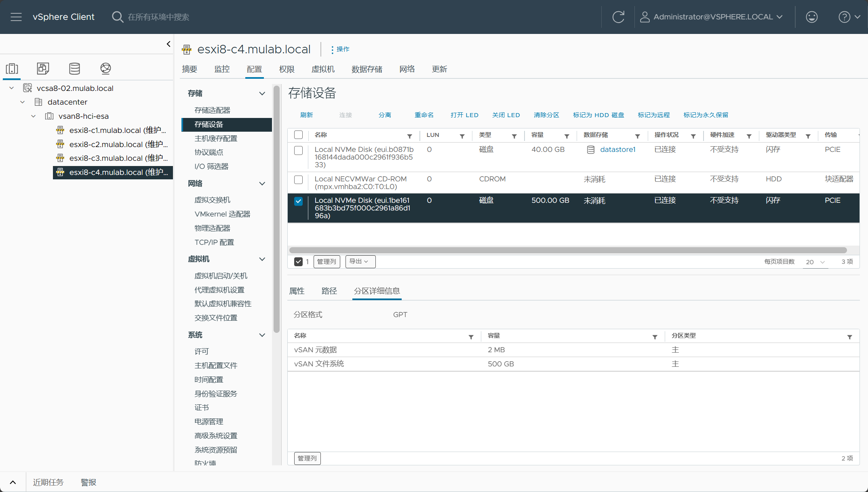Open the datastore1 link
868x492 pixels.
617,149
